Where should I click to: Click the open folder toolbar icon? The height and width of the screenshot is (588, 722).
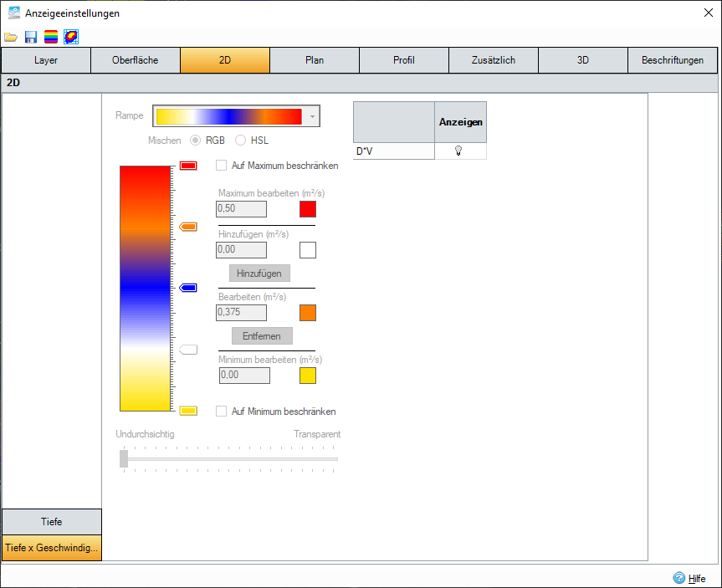[x=11, y=37]
